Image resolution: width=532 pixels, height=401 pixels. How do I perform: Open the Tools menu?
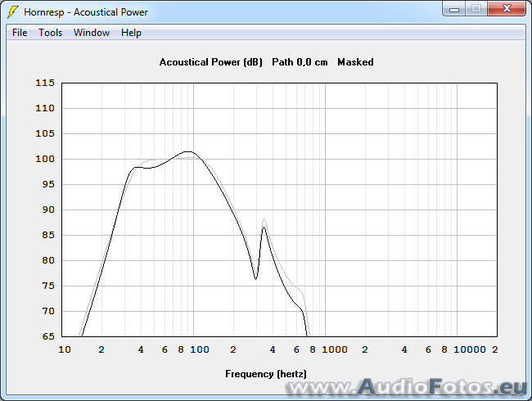50,33
